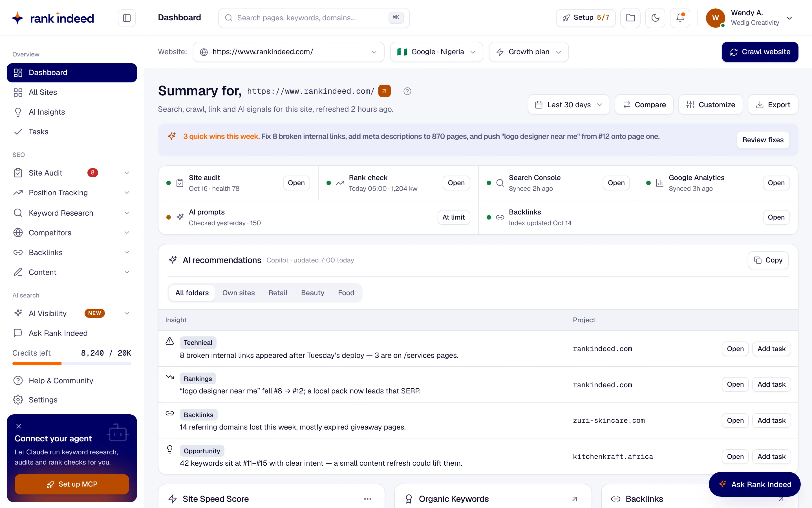
Task: Click the Rankings downward trend icon
Action: tap(170, 377)
